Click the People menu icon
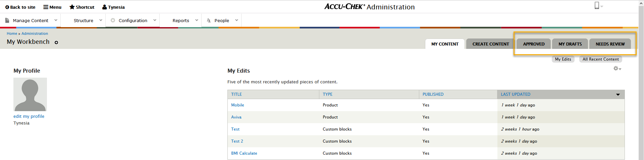This screenshot has width=644, height=160. (x=209, y=20)
